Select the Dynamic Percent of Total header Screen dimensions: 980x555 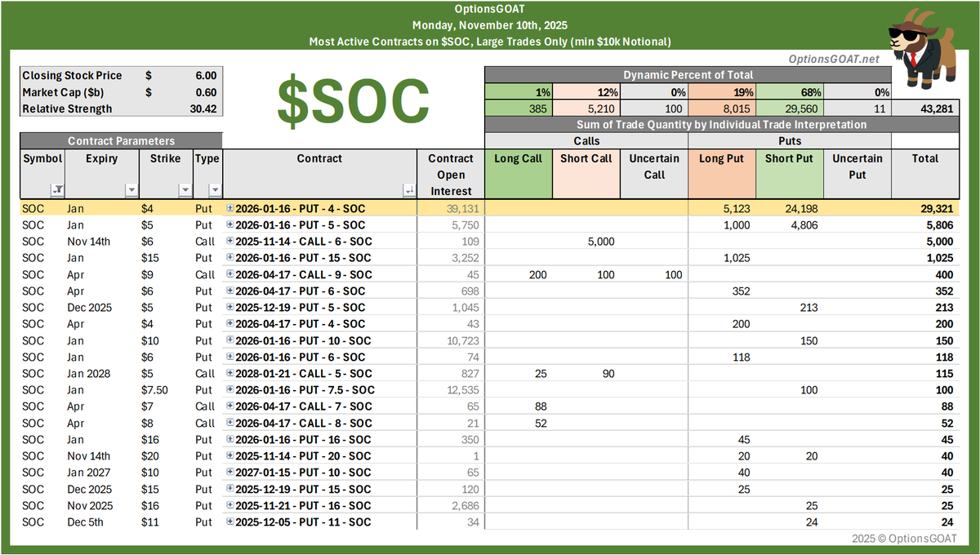(688, 75)
